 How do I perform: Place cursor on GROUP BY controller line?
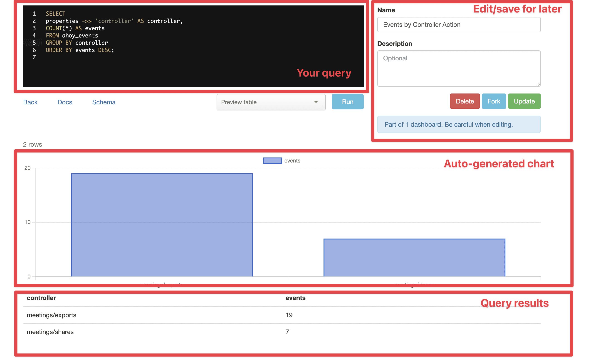click(x=77, y=43)
